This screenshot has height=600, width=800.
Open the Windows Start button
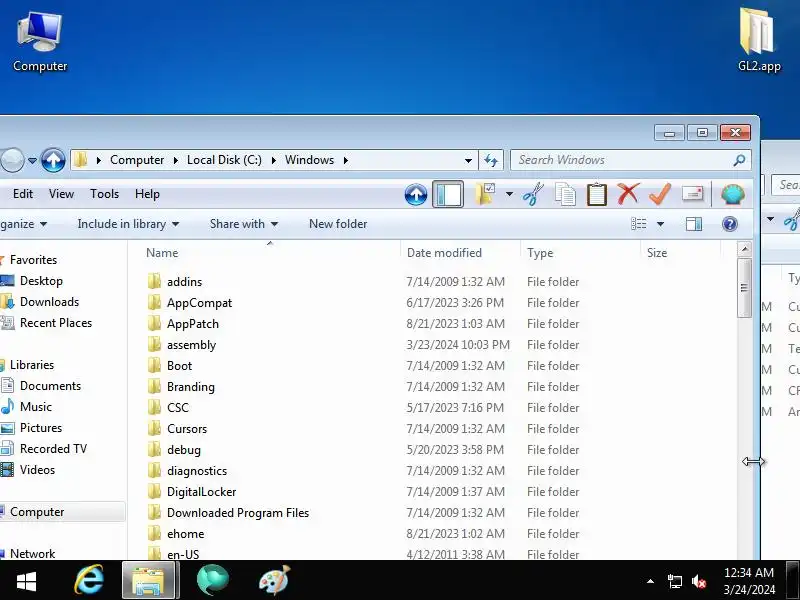point(26,581)
